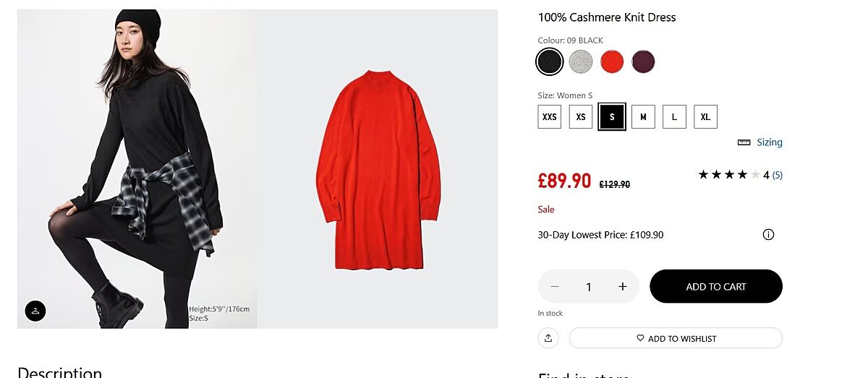Viewport: 868px width, 378px height.
Task: Click the ruler icon beside Sizing
Action: click(744, 142)
